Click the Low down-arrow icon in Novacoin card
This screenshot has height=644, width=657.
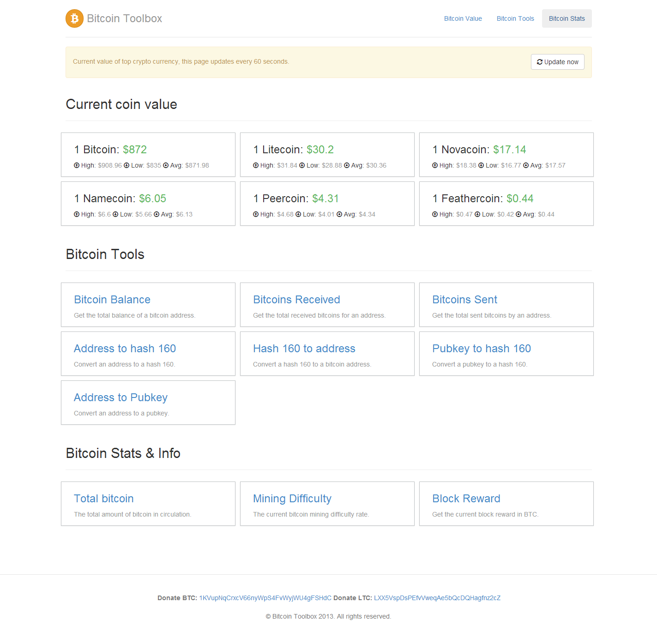tap(481, 165)
